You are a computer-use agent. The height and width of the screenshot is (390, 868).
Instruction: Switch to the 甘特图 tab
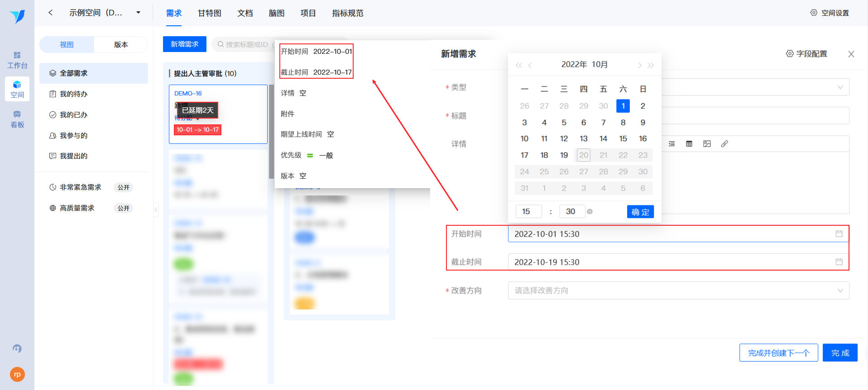coord(210,13)
